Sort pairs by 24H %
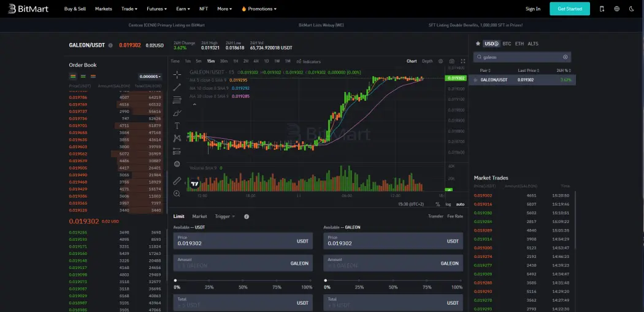Viewport: 644px width, 312px height. pos(564,71)
